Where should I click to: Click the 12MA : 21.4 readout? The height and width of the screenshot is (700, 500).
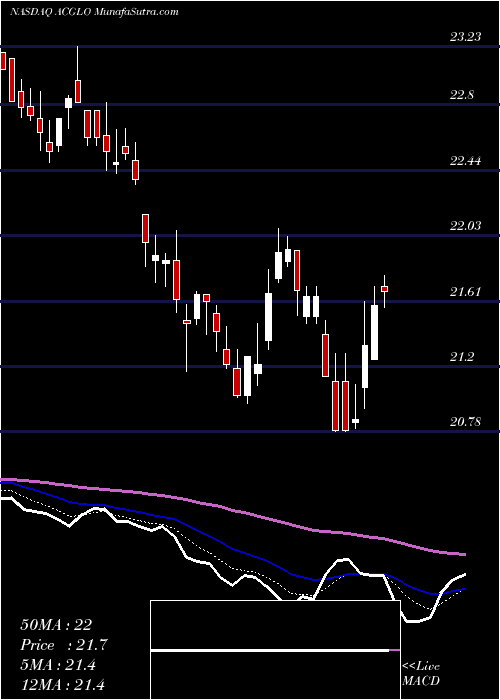point(62,684)
